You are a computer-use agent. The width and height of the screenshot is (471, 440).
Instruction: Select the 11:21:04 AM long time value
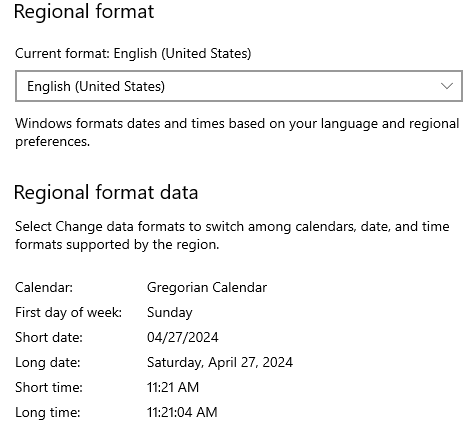pyautogui.click(x=182, y=412)
